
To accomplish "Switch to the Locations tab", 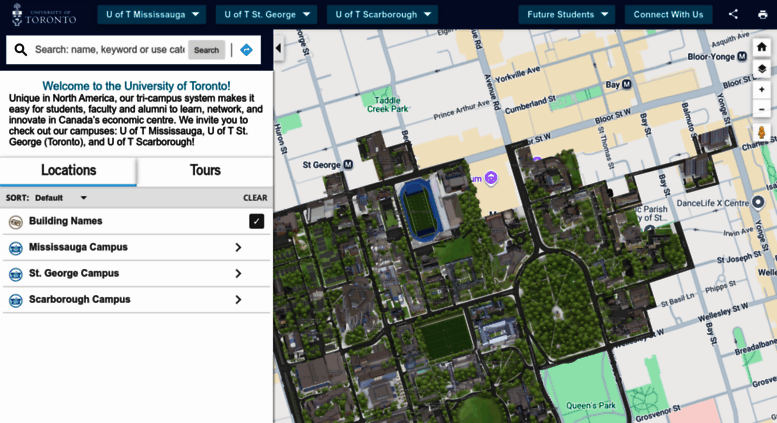I will (x=68, y=171).
